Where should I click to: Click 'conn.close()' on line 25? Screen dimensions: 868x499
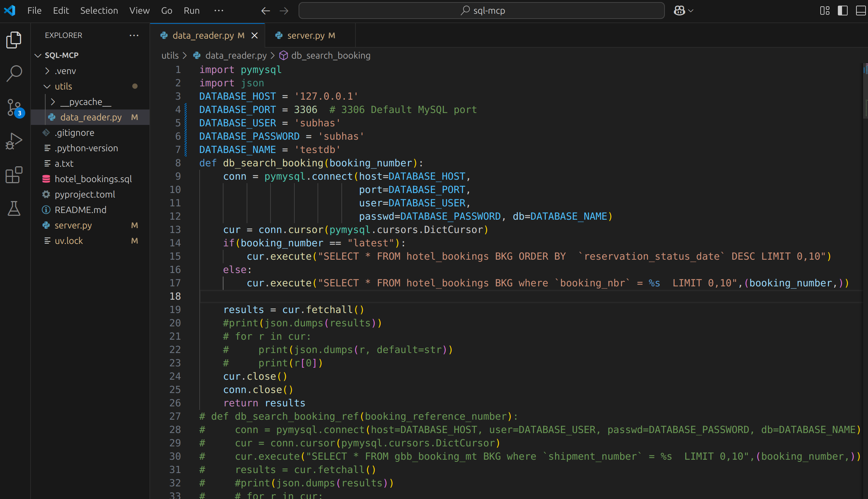[258, 390]
